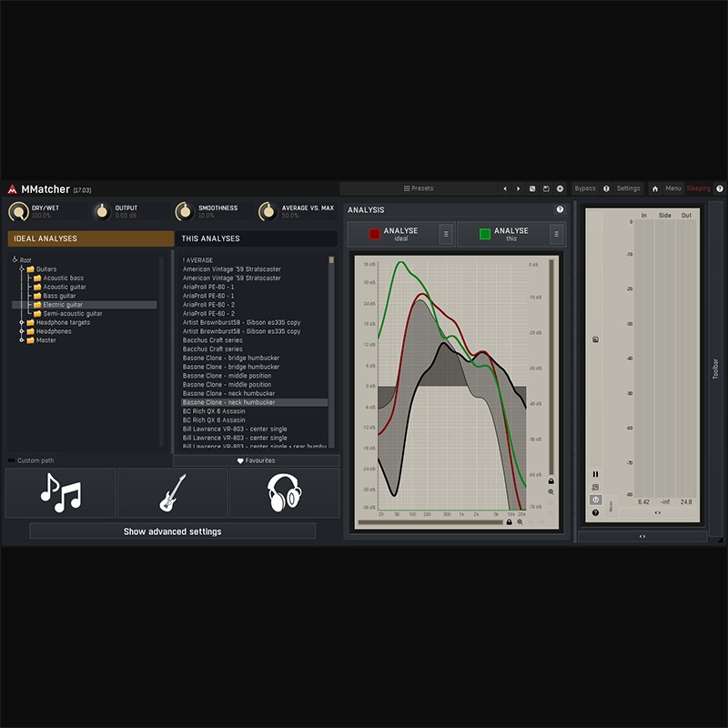Viewport: 728px width, 728px height.
Task: Open the help question mark in top bar
Action: tap(720, 188)
